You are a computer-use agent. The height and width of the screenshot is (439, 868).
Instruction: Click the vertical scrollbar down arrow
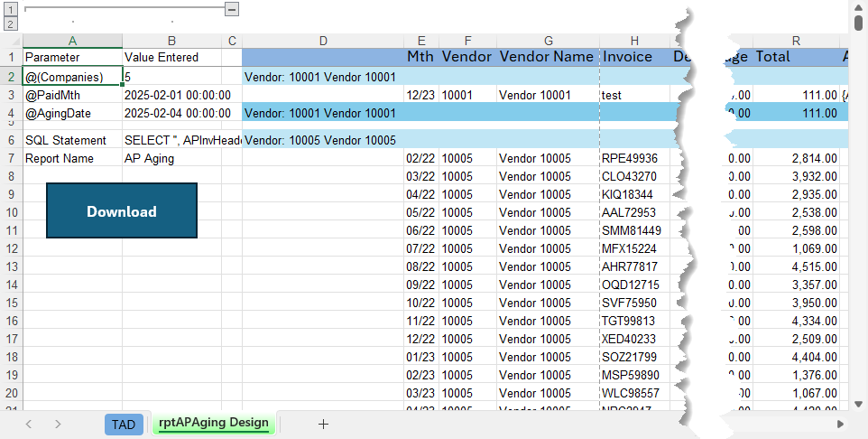pos(859,404)
